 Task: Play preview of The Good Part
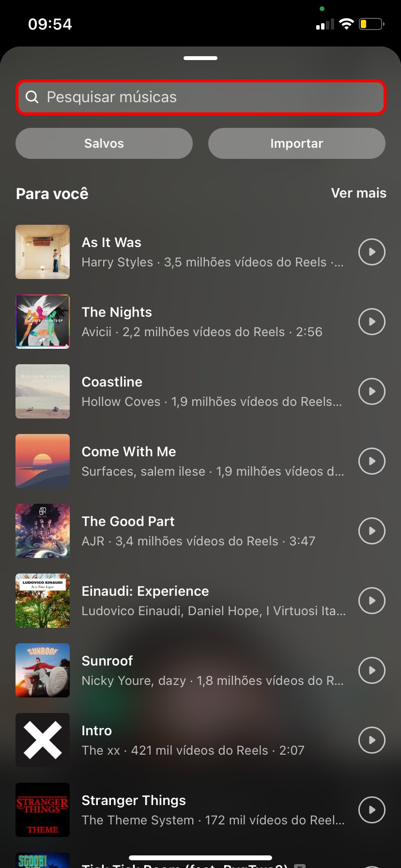tap(371, 531)
